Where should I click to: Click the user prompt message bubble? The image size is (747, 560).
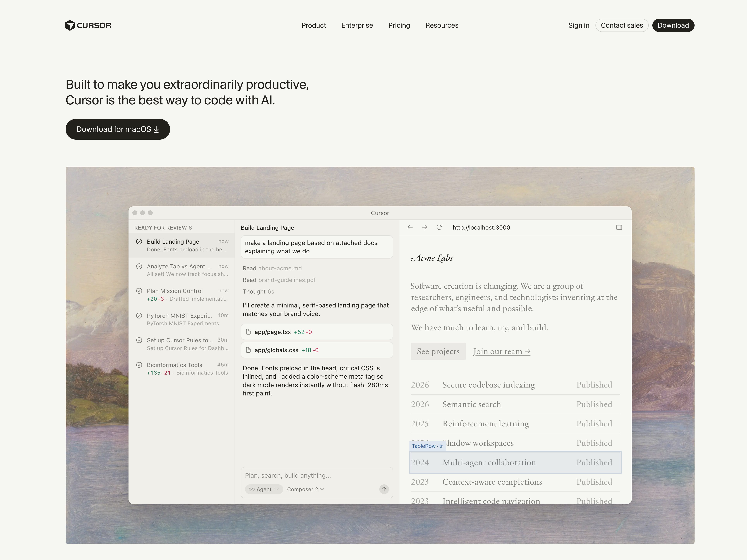316,247
